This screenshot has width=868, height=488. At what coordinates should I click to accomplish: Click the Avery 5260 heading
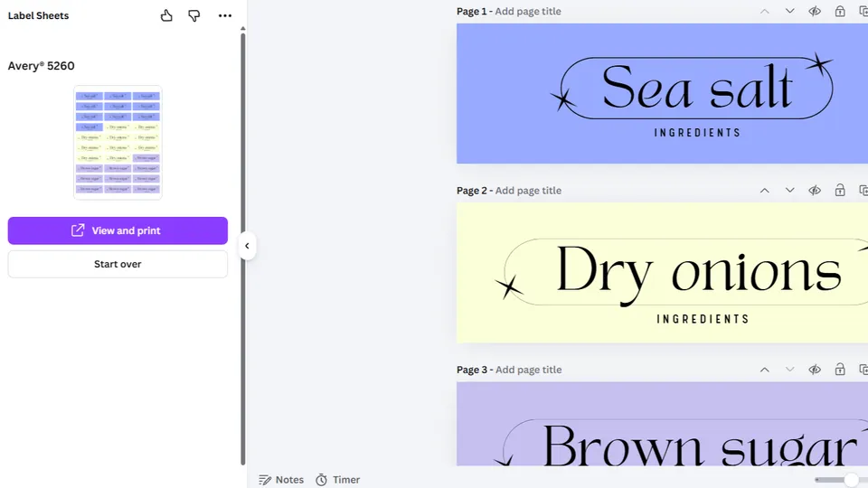pyautogui.click(x=41, y=66)
